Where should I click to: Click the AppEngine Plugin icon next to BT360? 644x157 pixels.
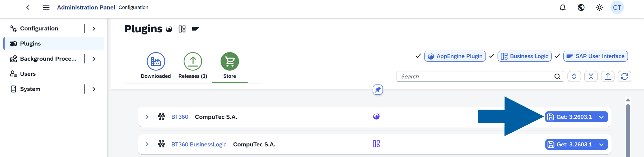pyautogui.click(x=377, y=116)
